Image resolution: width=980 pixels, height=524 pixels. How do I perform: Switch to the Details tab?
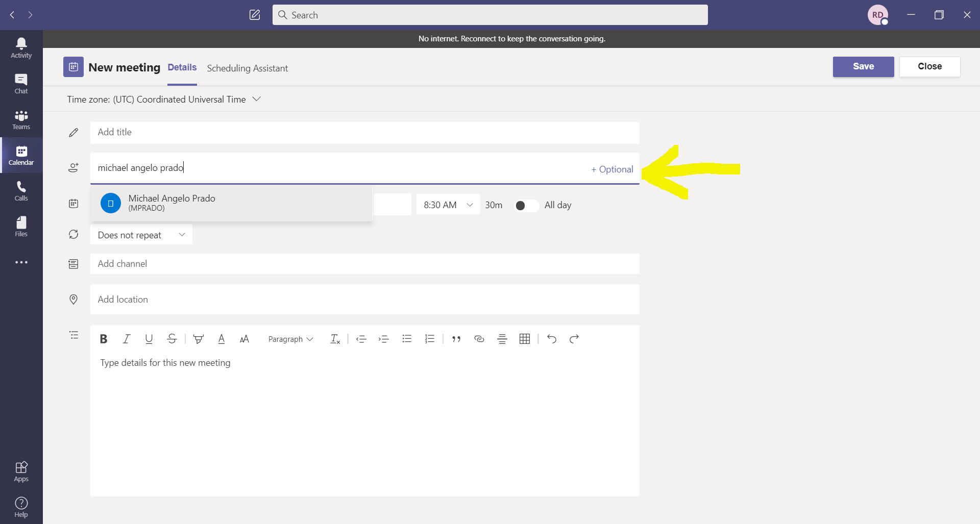pyautogui.click(x=182, y=67)
